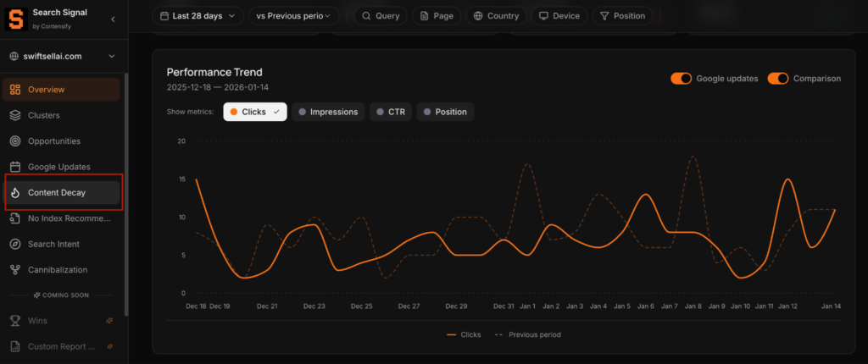
Task: Open the Last 28 days dropdown
Action: point(198,15)
